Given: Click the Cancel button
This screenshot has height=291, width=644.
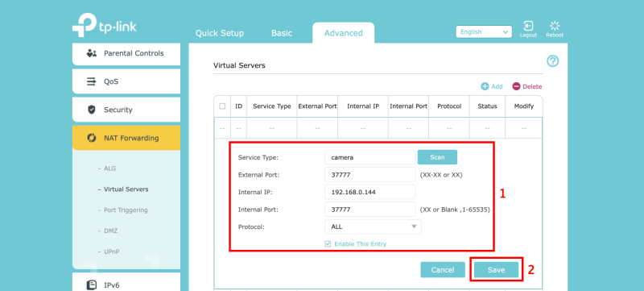Looking at the screenshot, I should click(x=443, y=270).
